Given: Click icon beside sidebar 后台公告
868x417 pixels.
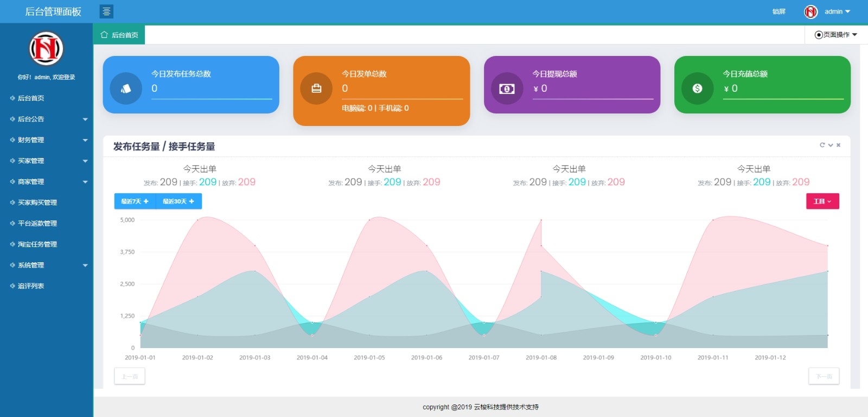Looking at the screenshot, I should click(12, 119).
